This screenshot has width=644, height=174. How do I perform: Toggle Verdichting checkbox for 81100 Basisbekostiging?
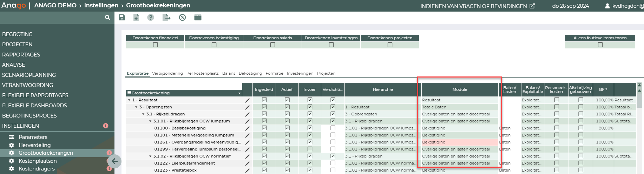coord(333,128)
